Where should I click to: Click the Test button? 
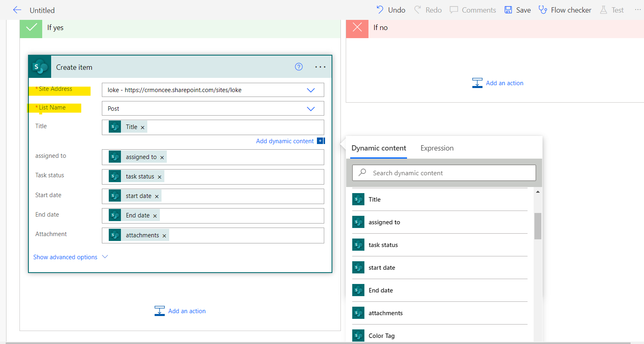612,10
